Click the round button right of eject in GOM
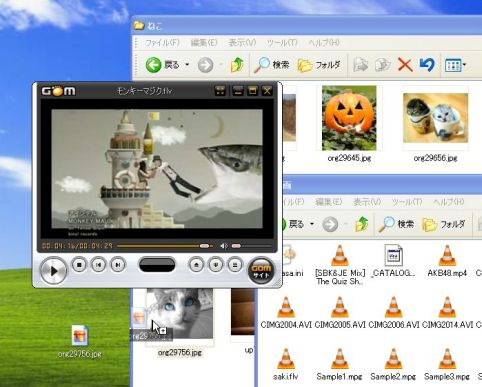 [x=216, y=265]
